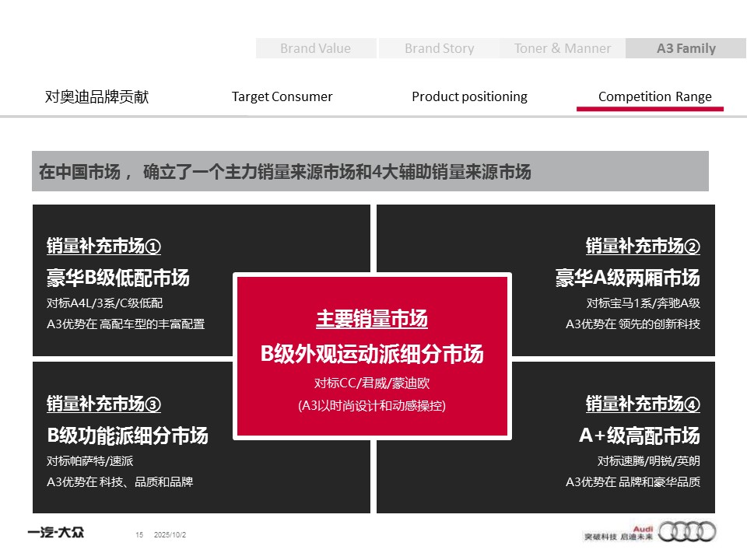The image size is (747, 560).
Task: Open the Target Consumer section
Action: [282, 97]
